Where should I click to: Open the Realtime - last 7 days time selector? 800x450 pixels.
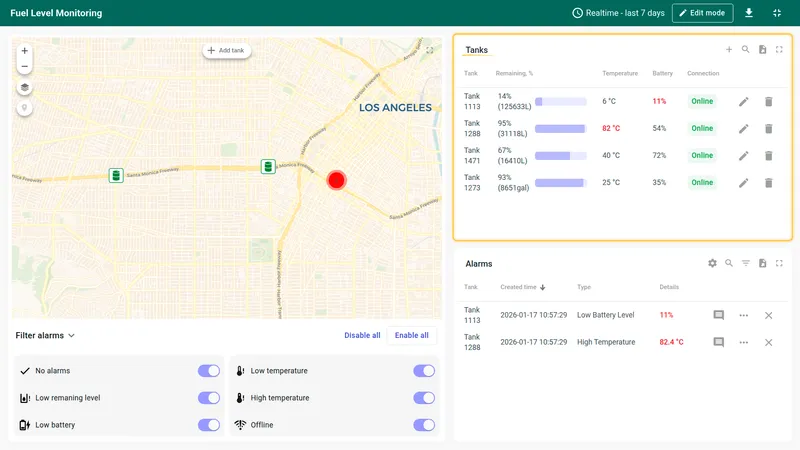coord(618,13)
